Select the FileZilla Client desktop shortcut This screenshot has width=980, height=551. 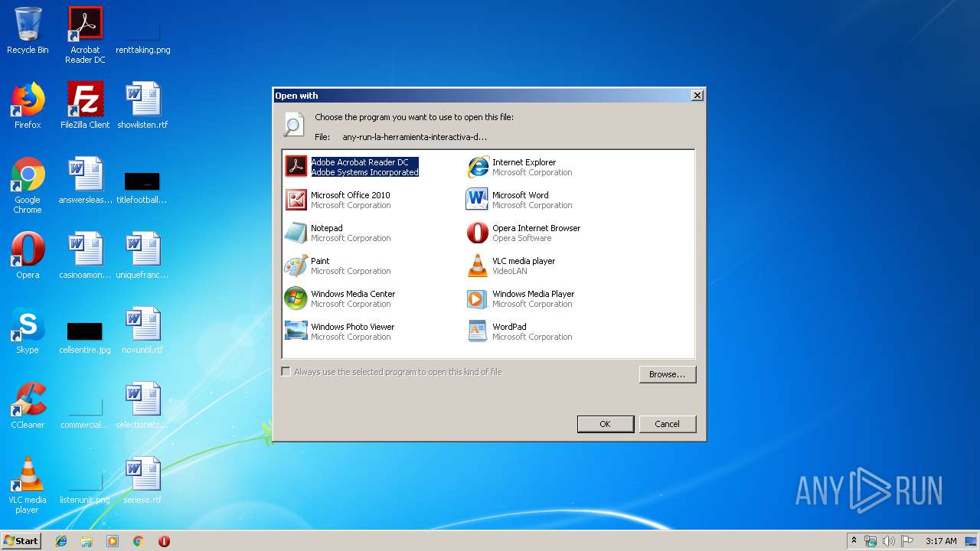(85, 106)
